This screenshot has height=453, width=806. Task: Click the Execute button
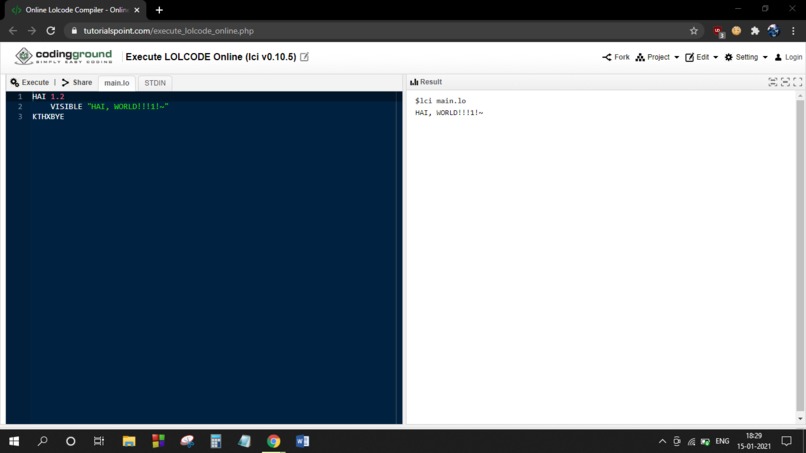pyautogui.click(x=30, y=82)
